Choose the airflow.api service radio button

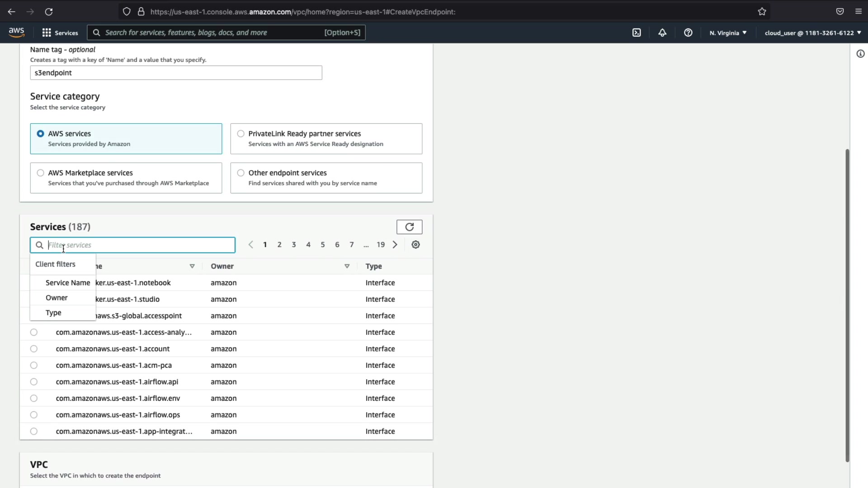click(34, 382)
